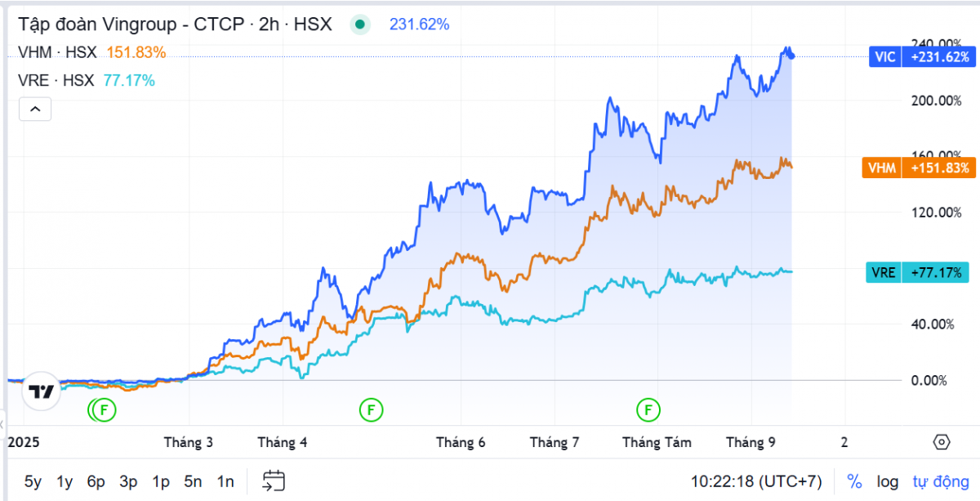Toggle tự động auto scale

pos(938,481)
